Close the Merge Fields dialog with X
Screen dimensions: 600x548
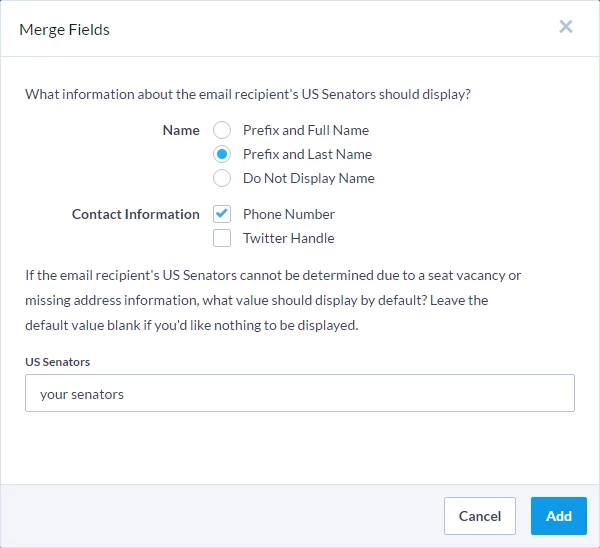(566, 27)
